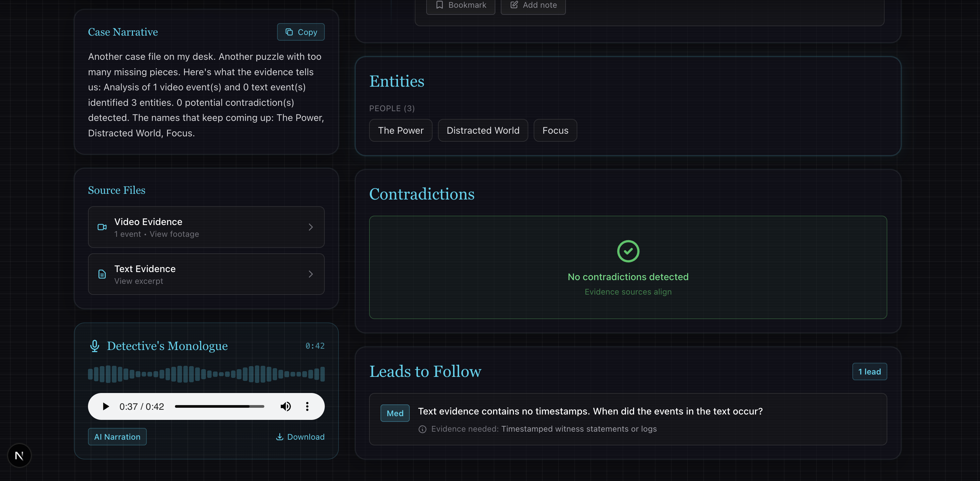Image resolution: width=980 pixels, height=481 pixels.
Task: Click the 1 lead badge
Action: click(x=869, y=372)
